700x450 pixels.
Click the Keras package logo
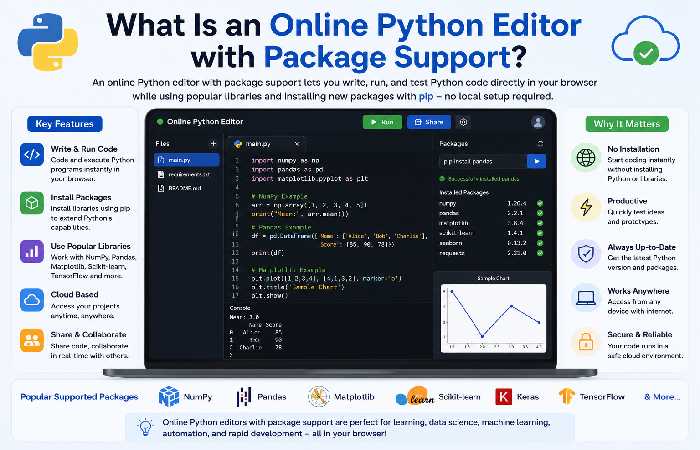click(504, 396)
